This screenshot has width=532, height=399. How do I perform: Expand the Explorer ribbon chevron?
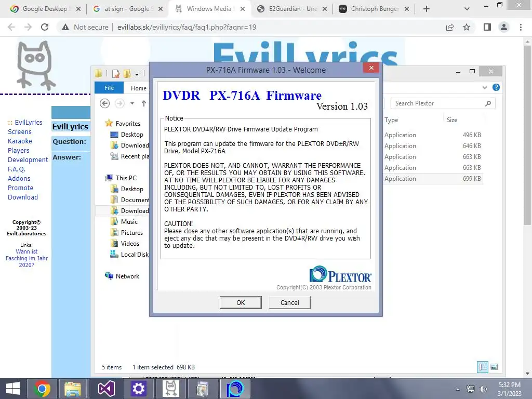pyautogui.click(x=485, y=87)
